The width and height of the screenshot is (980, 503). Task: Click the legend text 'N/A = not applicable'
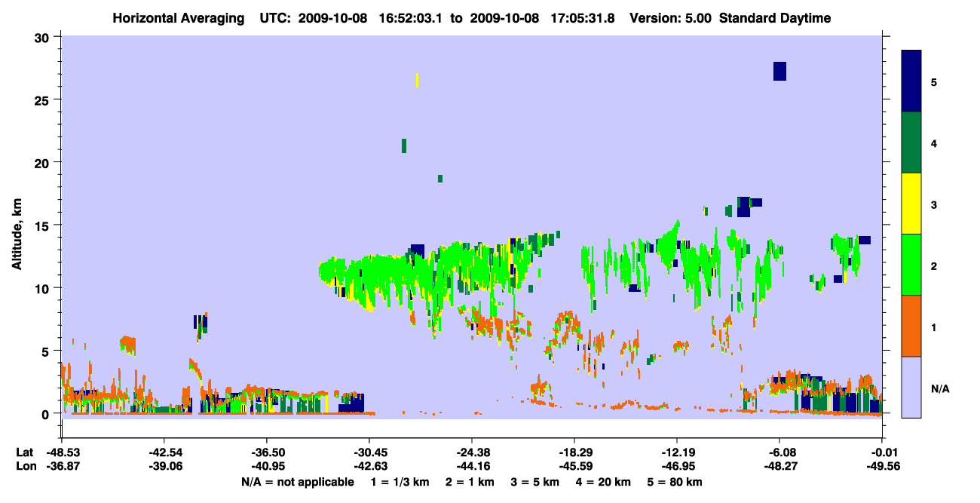pyautogui.click(x=298, y=482)
